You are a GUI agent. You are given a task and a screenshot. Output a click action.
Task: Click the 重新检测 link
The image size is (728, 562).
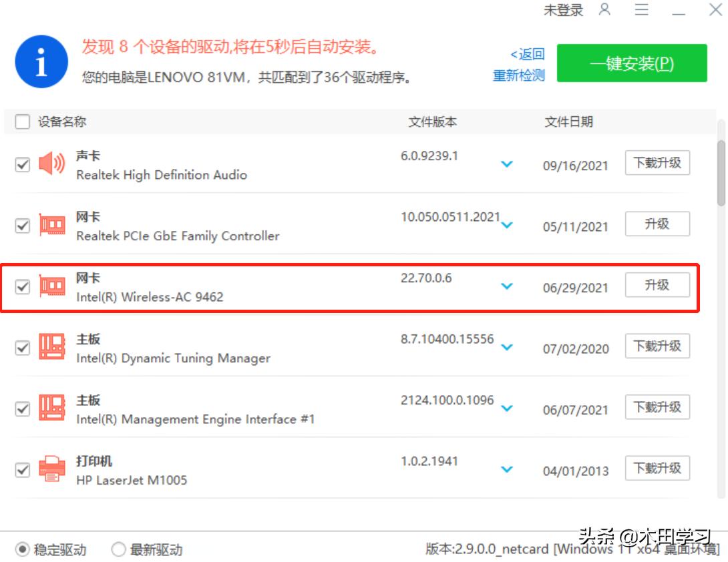tap(518, 75)
